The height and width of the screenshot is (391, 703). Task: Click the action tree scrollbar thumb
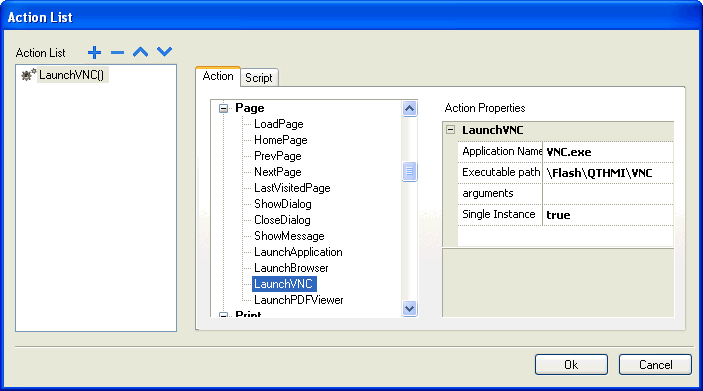tap(409, 171)
